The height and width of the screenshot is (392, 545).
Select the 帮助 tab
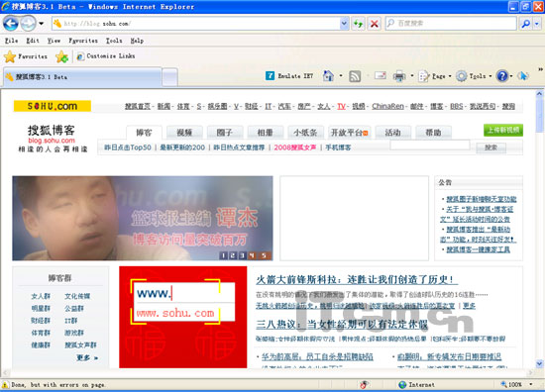click(433, 133)
